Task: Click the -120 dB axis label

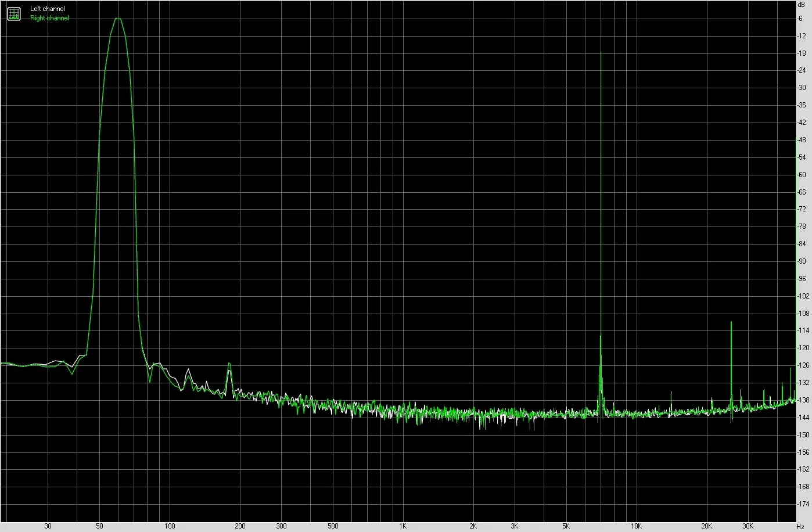Action: click(x=803, y=348)
